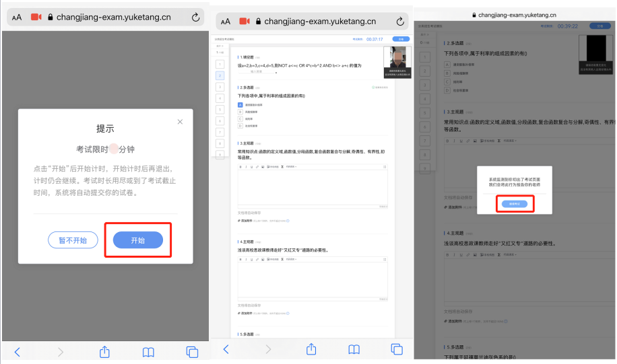
Task: Tap the back arrow in left panel bottom bar
Action: click(x=18, y=351)
